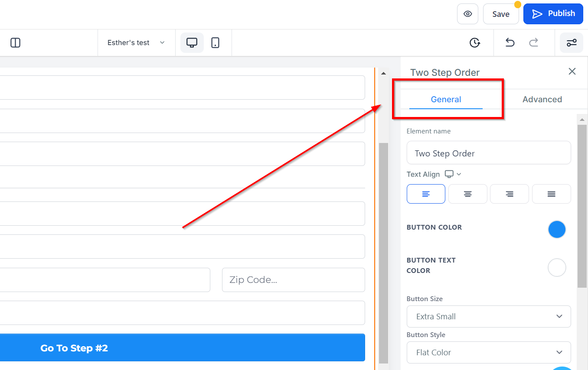Switch to mobile view

(x=215, y=42)
